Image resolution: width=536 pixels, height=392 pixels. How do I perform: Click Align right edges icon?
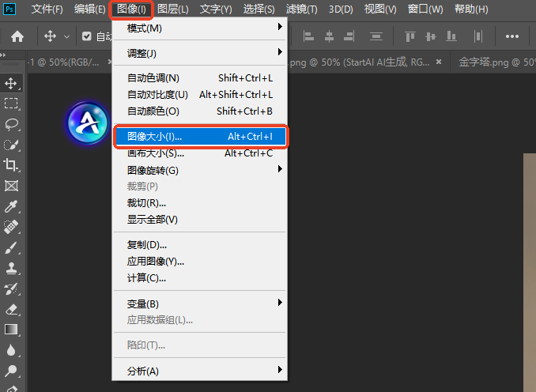[x=349, y=36]
